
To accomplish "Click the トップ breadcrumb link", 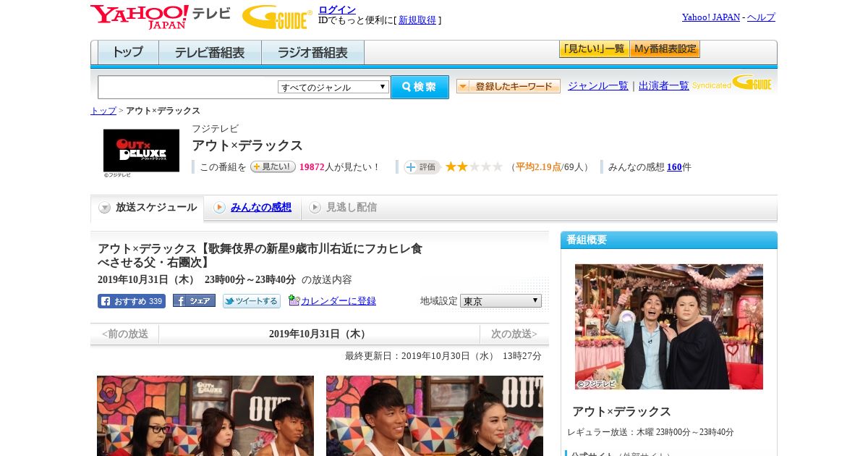I will (103, 111).
